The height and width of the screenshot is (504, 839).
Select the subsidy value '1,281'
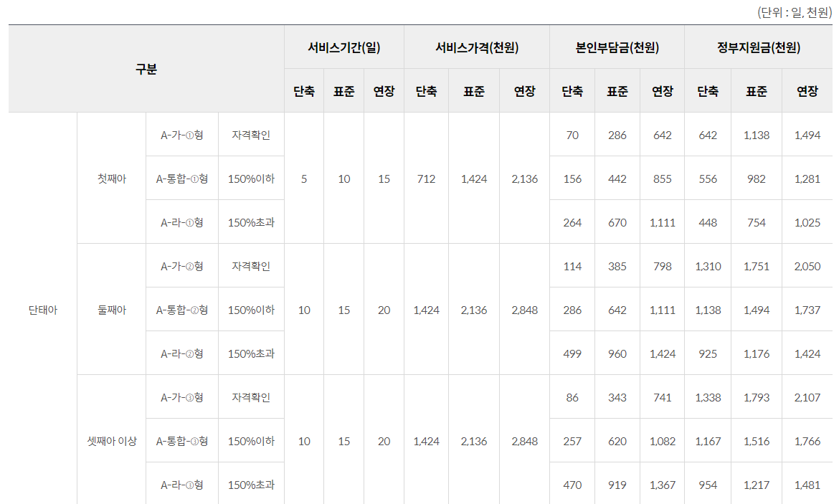(807, 179)
